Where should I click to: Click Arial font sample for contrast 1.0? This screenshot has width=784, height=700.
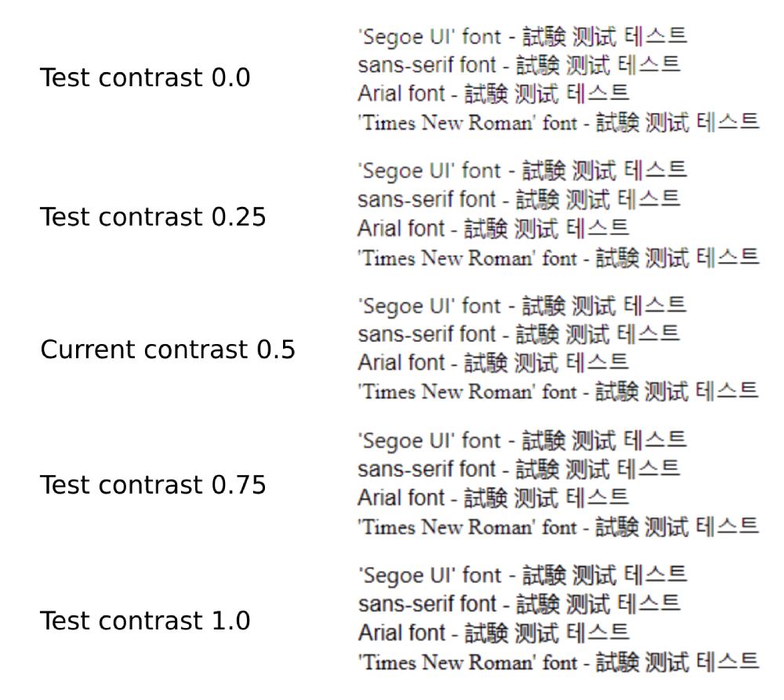click(x=493, y=633)
